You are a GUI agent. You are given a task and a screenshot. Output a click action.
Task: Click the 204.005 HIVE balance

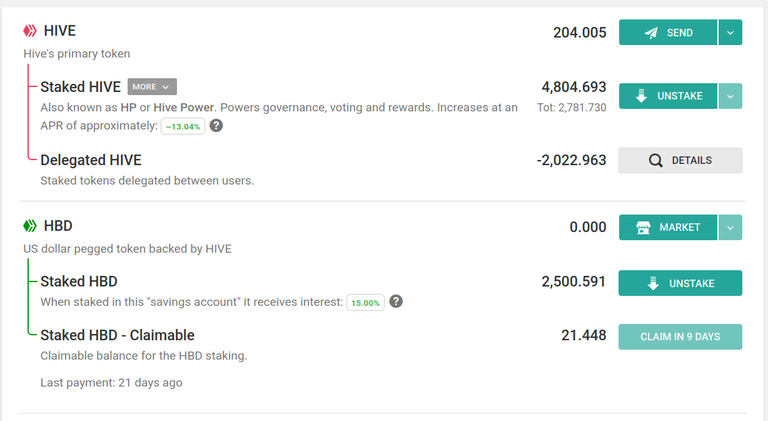point(579,33)
